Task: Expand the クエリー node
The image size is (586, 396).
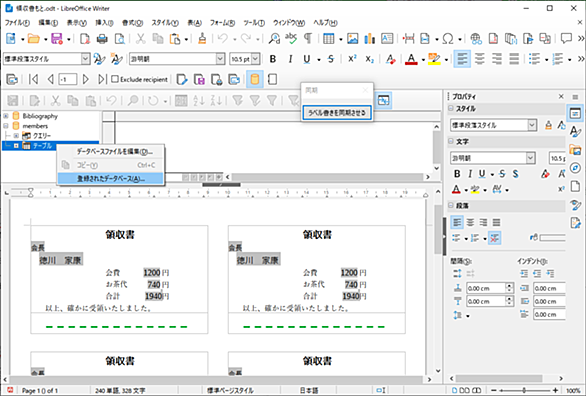Action: [16, 136]
